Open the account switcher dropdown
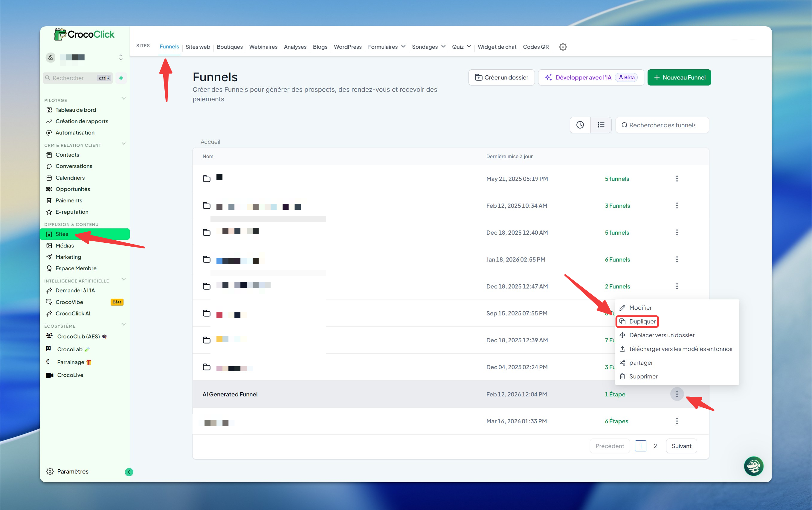 (x=121, y=57)
